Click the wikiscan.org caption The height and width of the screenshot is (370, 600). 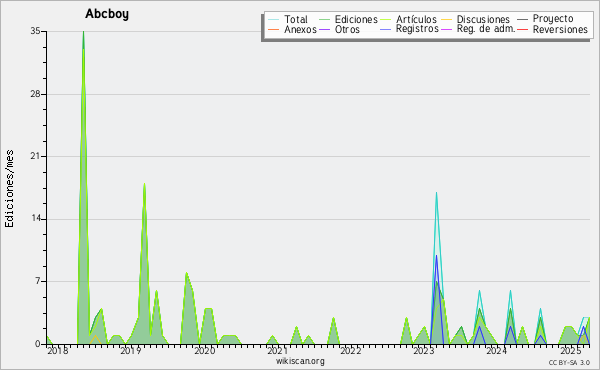tap(300, 361)
